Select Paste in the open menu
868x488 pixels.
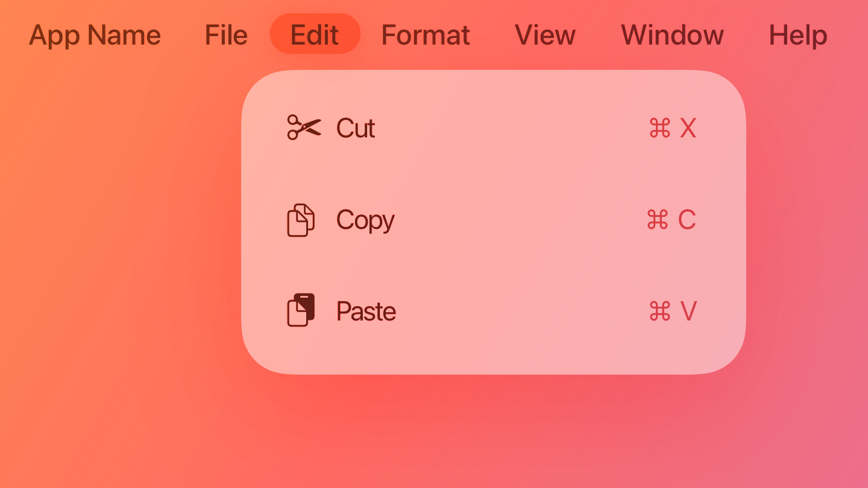coord(366,311)
